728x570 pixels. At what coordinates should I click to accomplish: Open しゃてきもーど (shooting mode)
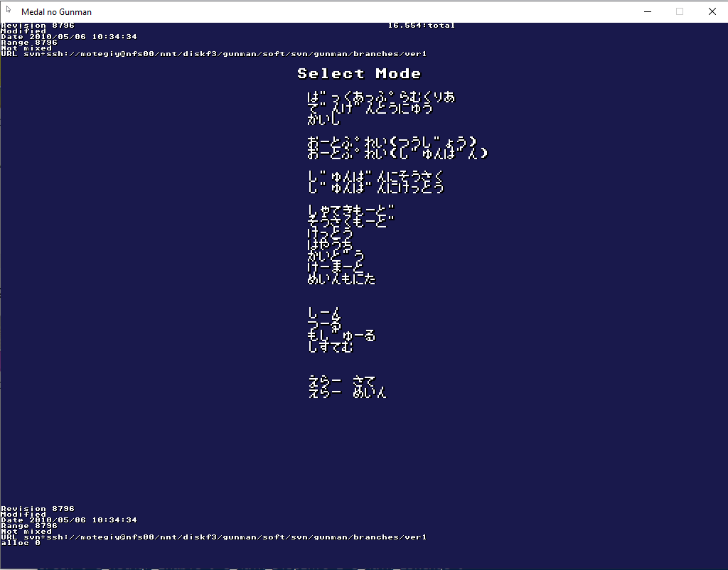tap(350, 211)
